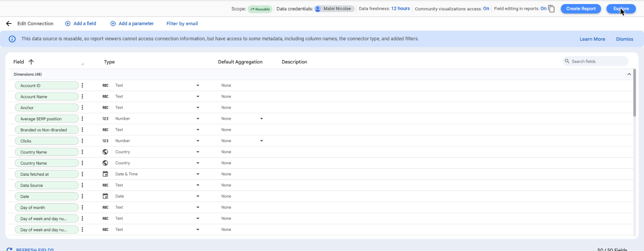Open the three-dot menu for Anchor
644x251 pixels.
(x=82, y=107)
